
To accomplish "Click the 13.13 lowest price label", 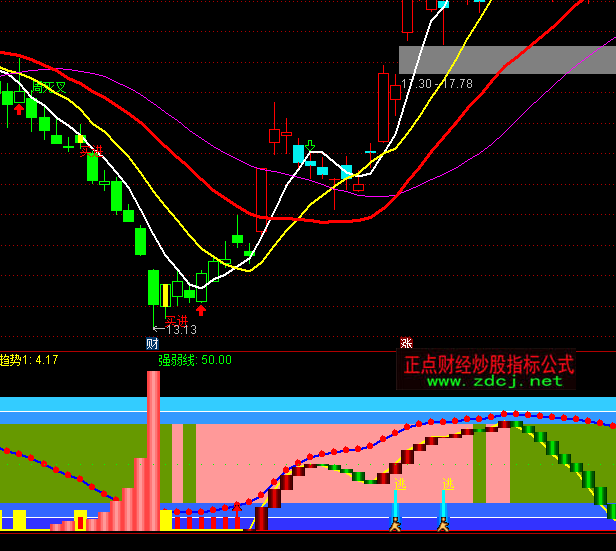I will [180, 330].
